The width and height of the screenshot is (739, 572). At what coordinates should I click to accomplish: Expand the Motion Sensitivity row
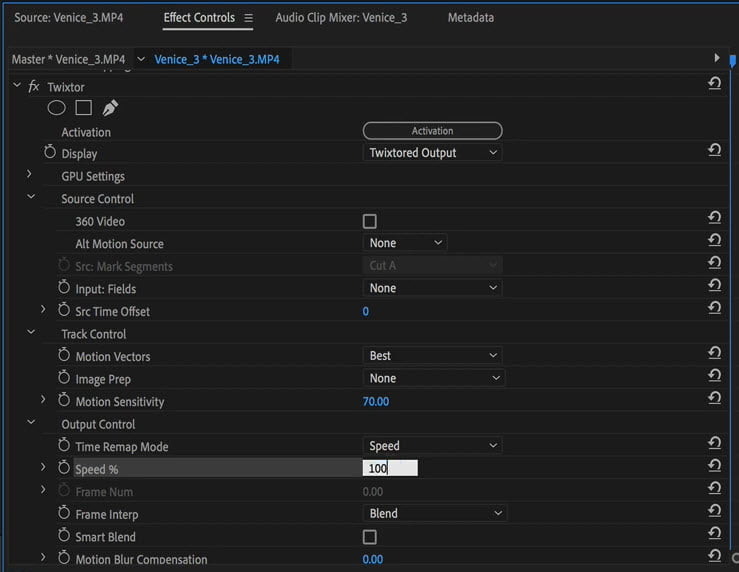point(43,400)
